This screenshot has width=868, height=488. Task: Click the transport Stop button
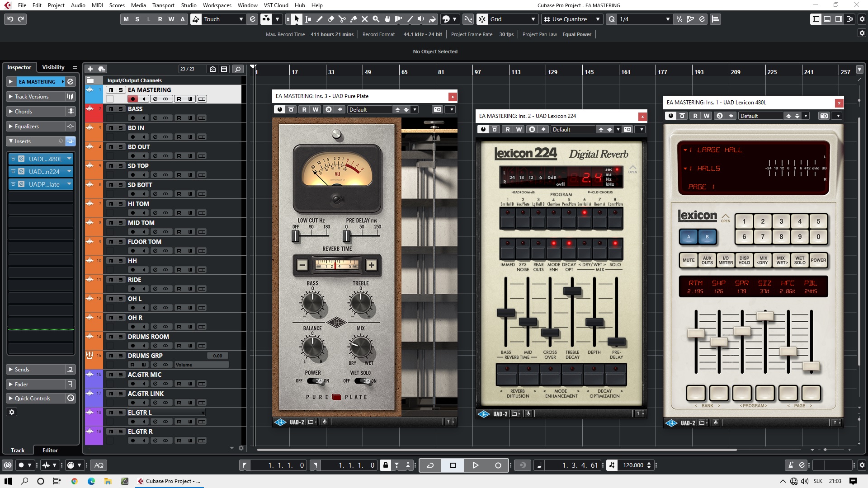pos(453,465)
